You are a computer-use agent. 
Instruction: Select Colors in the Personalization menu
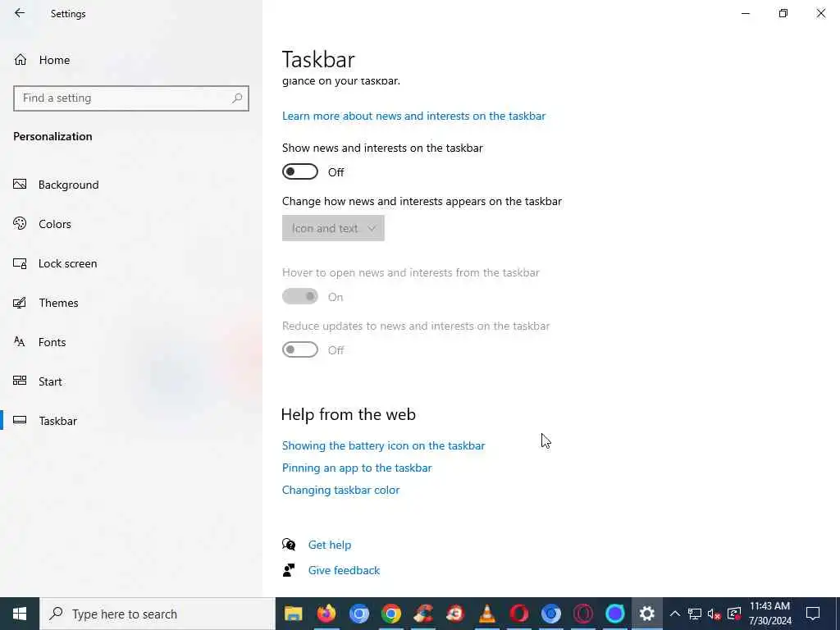click(55, 224)
